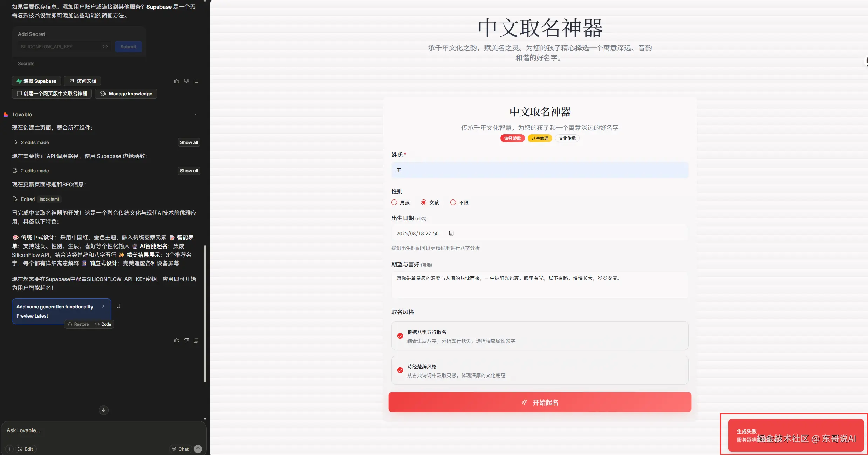The height and width of the screenshot is (455, 868).
Task: Copy the Lovable response using copy icon
Action: point(196,340)
